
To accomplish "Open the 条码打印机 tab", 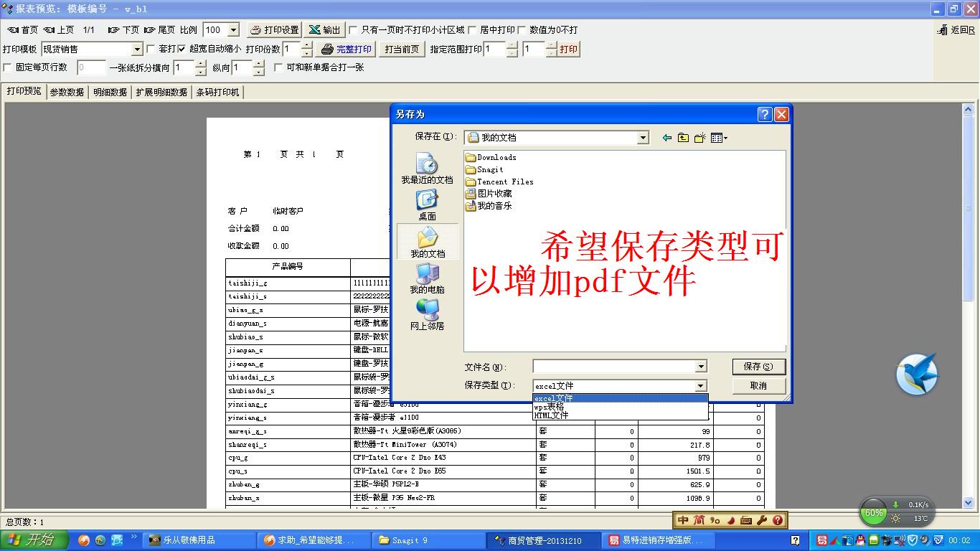I will coord(218,93).
